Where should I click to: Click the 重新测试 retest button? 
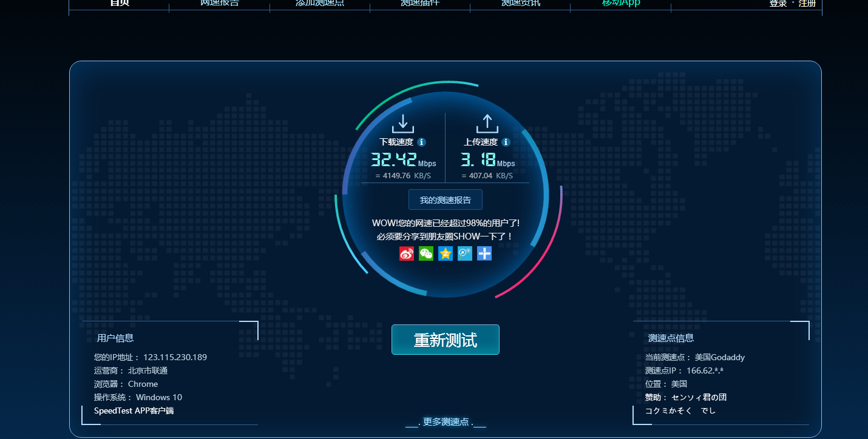[446, 340]
